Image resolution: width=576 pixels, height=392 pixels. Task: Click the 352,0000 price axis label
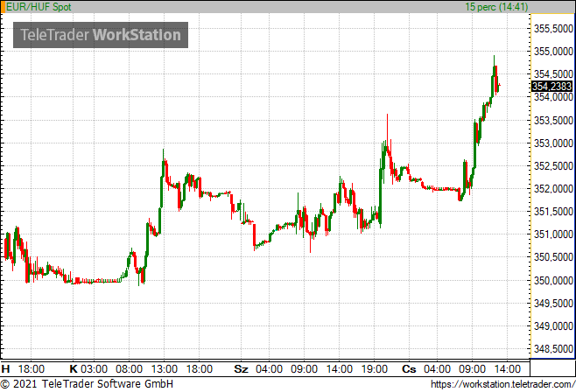(553, 189)
